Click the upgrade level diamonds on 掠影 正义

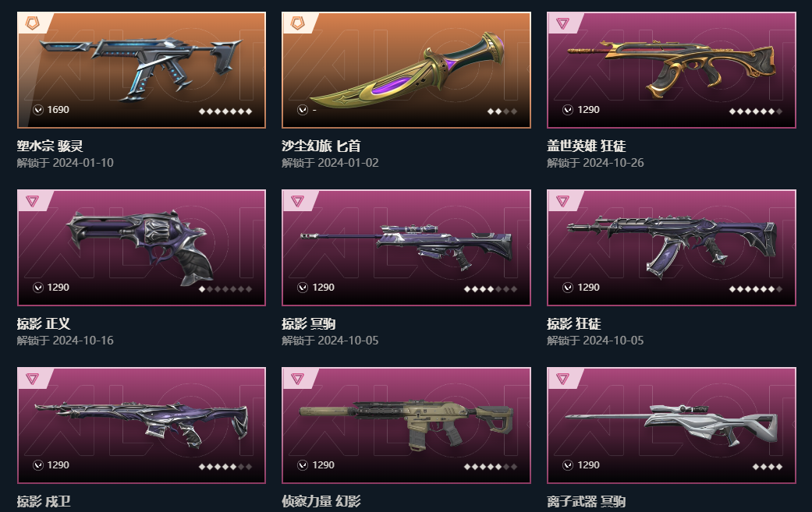click(225, 289)
